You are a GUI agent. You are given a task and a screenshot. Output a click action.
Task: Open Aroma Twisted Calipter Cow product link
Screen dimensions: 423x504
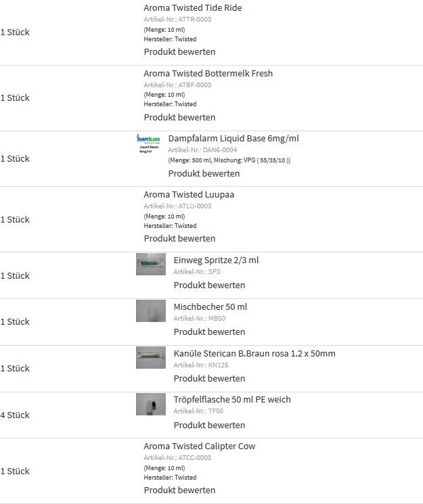[x=200, y=446]
